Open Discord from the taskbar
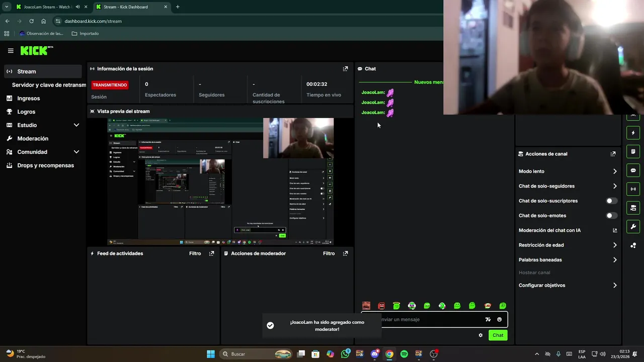 click(x=374, y=354)
